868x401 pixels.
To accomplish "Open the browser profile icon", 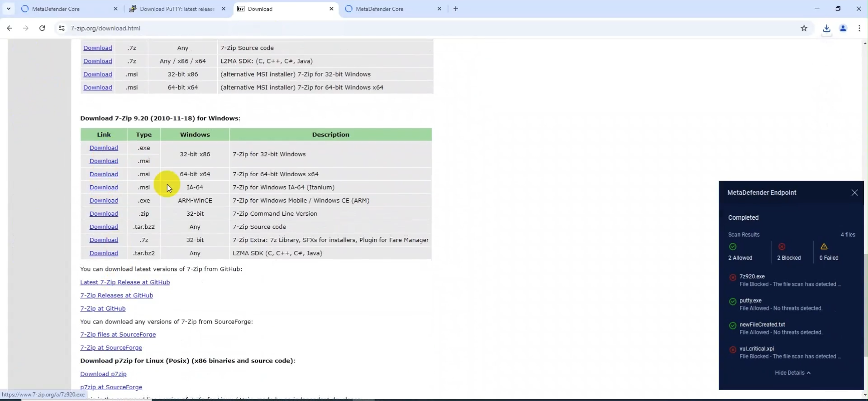I will point(843,28).
